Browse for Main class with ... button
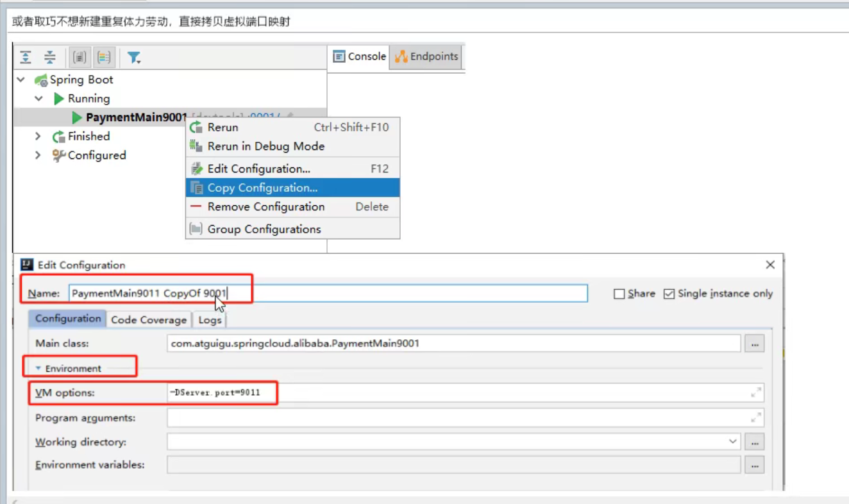The height and width of the screenshot is (504, 849). [x=754, y=344]
